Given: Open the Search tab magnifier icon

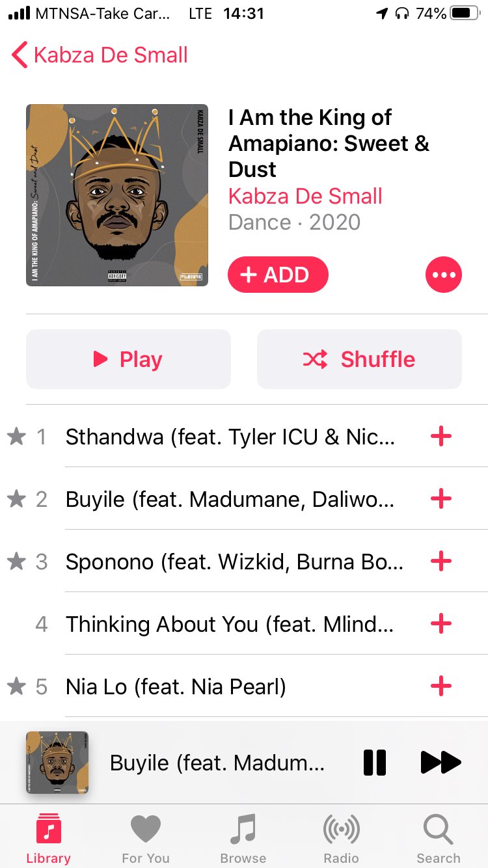Looking at the screenshot, I should click(x=439, y=839).
